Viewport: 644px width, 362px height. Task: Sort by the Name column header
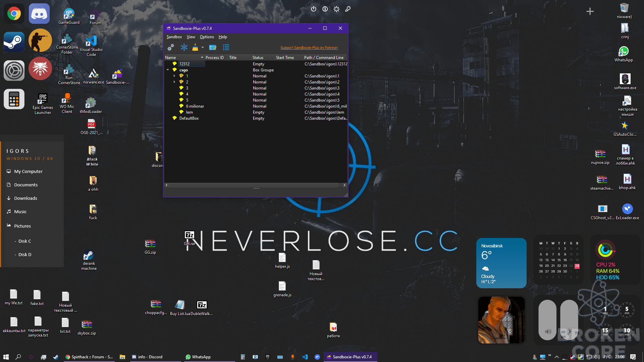pyautogui.click(x=184, y=58)
